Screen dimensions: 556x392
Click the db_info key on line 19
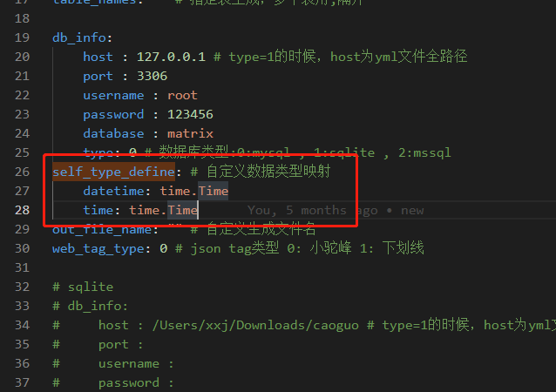pos(79,37)
